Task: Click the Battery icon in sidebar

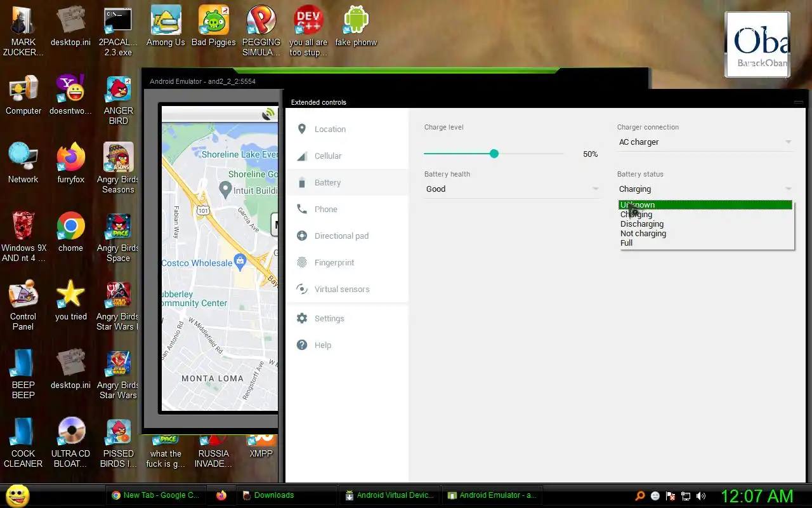Action: point(302,182)
